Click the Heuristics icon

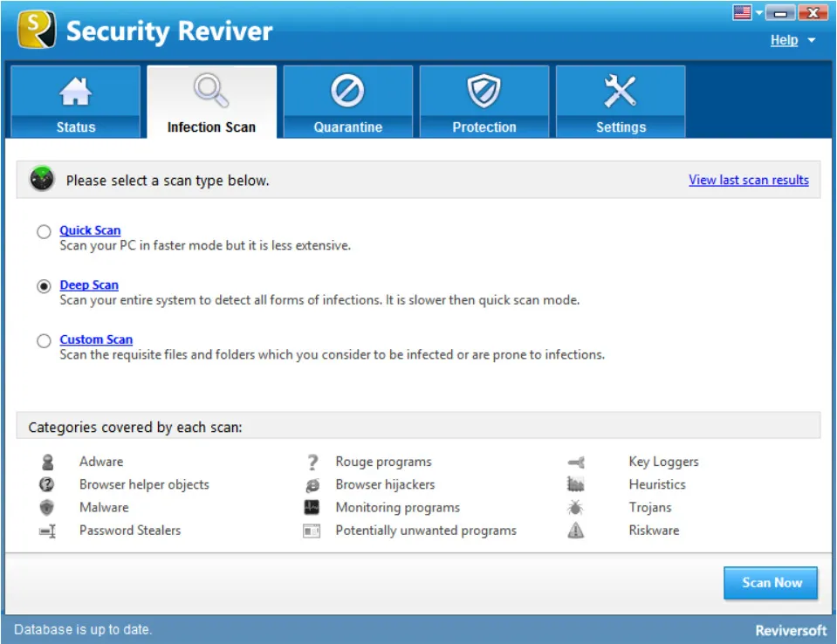576,484
